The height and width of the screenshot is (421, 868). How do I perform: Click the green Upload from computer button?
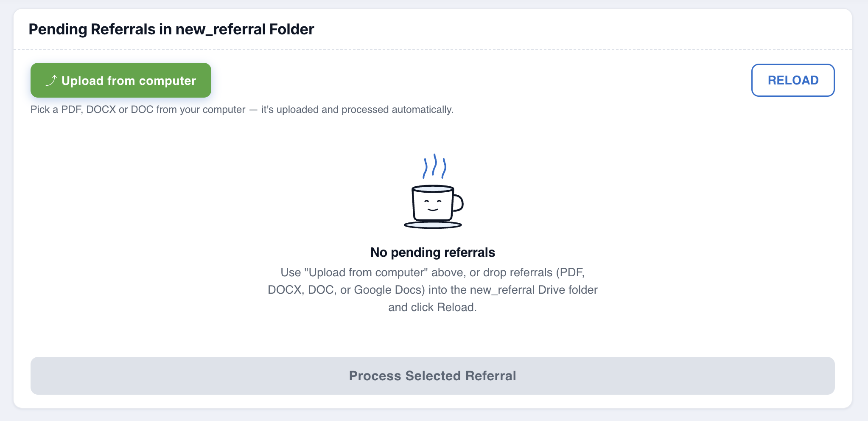tap(121, 80)
